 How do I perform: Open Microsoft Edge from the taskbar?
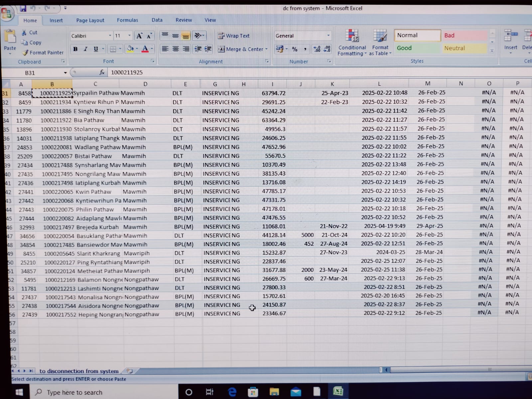[232, 392]
